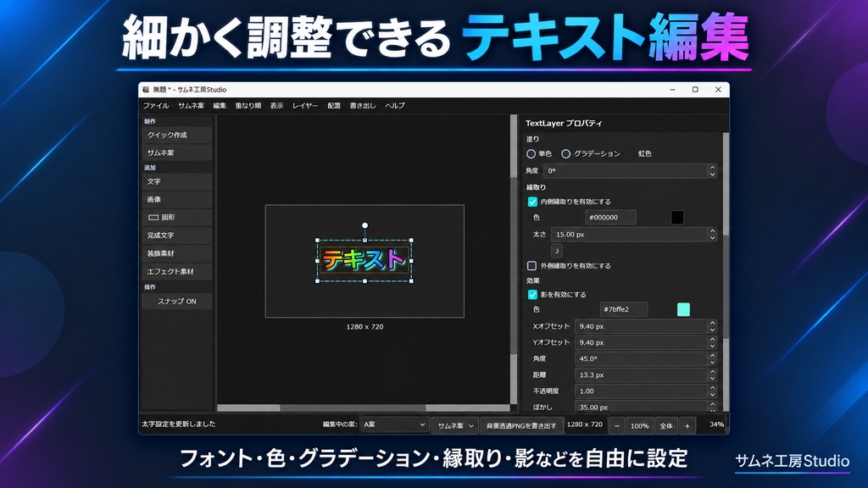The height and width of the screenshot is (488, 868).
Task: Reset zoom with the 100% button
Action: pos(639,425)
